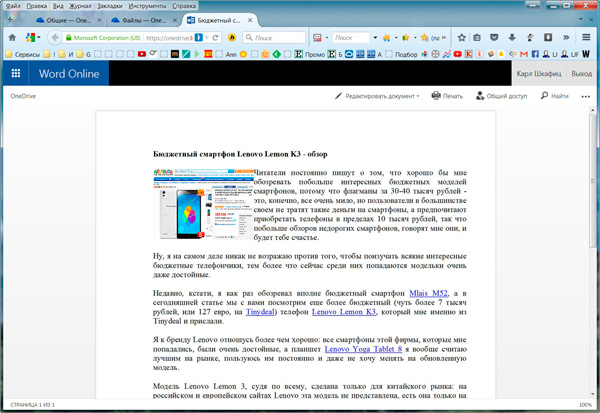Click Find (Найти) magnifier
The height and width of the screenshot is (413, 600).
555,96
